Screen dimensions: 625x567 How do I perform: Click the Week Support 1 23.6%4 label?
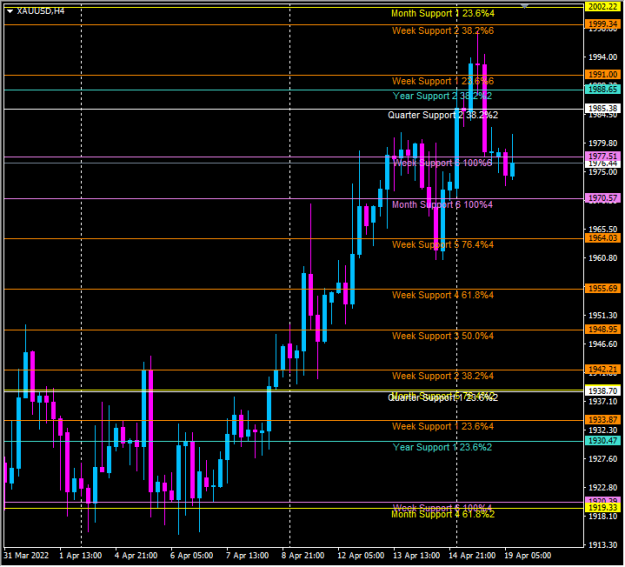pyautogui.click(x=443, y=427)
